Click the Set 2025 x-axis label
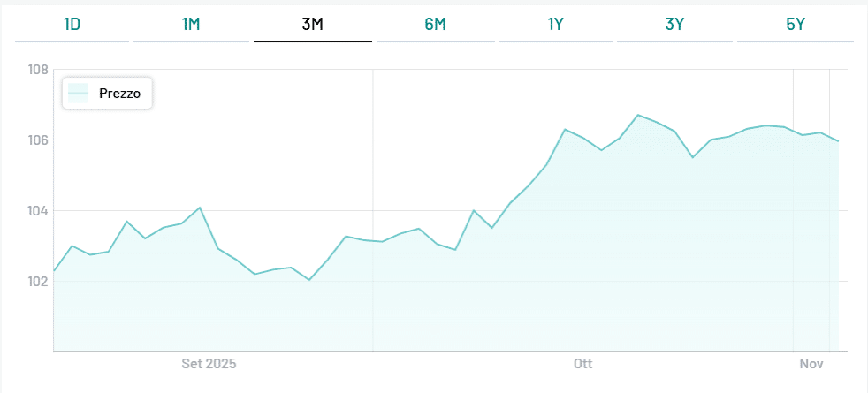This screenshot has width=868, height=393. 209,364
